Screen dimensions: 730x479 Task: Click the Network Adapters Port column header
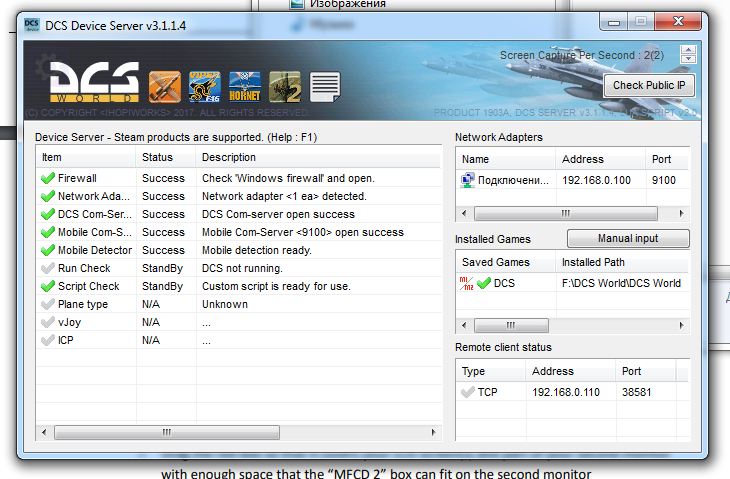(667, 159)
